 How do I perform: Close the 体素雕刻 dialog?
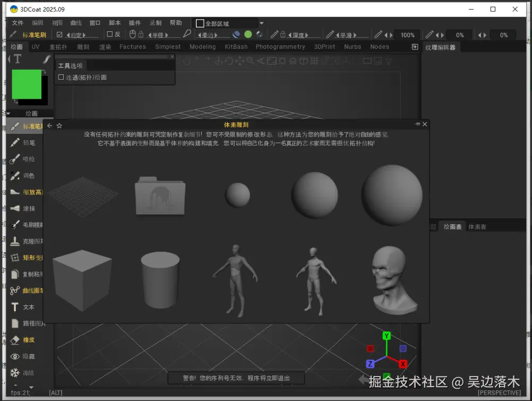[x=425, y=124]
